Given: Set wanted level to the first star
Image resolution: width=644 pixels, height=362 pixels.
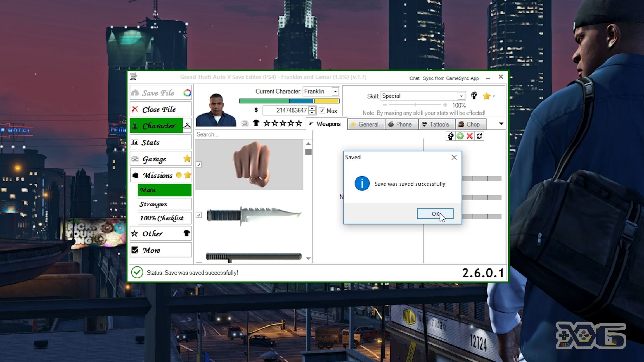Looking at the screenshot, I should pos(267,123).
